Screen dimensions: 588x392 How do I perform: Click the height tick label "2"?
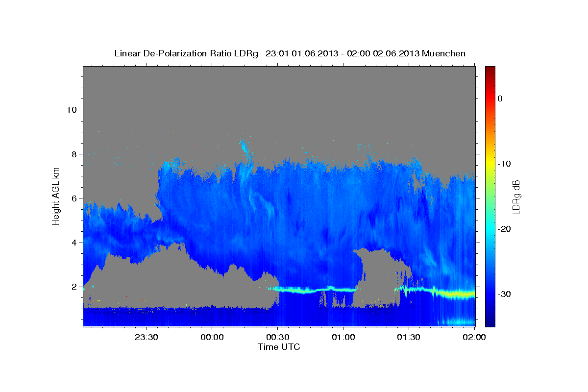tap(74, 287)
